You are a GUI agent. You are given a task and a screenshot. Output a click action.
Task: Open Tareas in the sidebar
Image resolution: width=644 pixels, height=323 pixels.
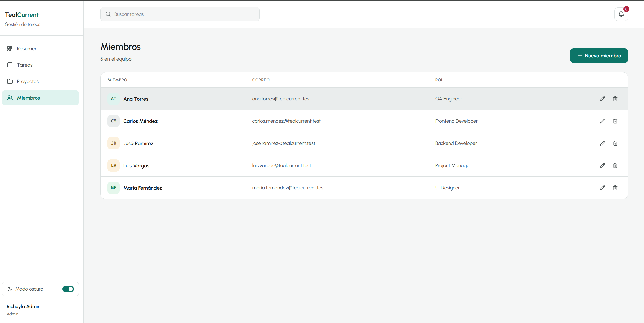(x=40, y=65)
